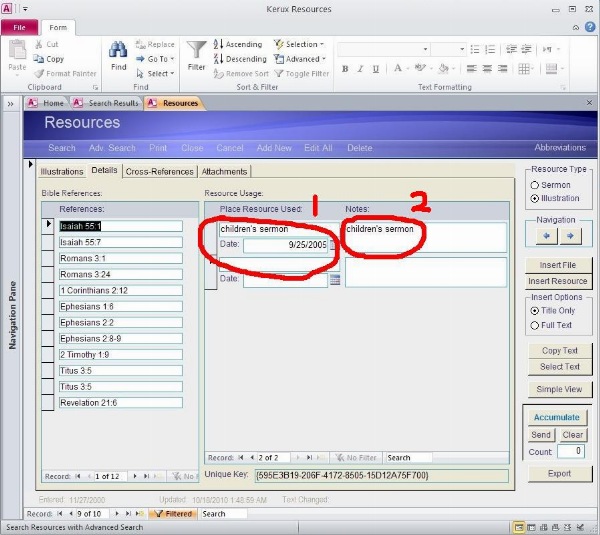Click the Format Painter brush icon

[x=39, y=73]
